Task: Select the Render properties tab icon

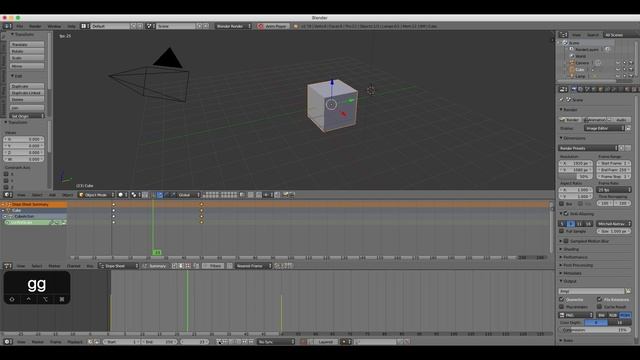Action: click(573, 89)
